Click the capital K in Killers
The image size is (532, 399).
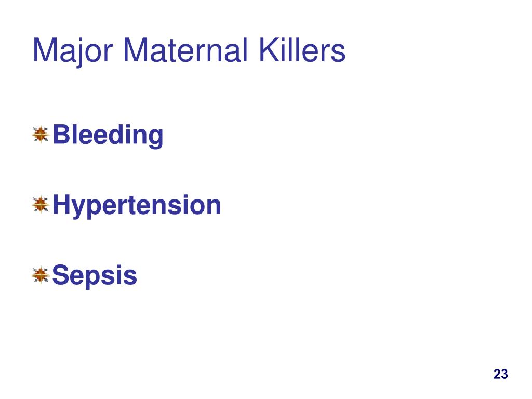(269, 50)
